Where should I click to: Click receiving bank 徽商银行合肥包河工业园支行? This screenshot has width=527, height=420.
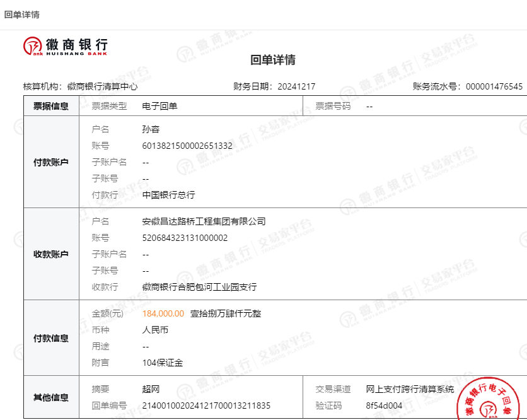point(200,287)
